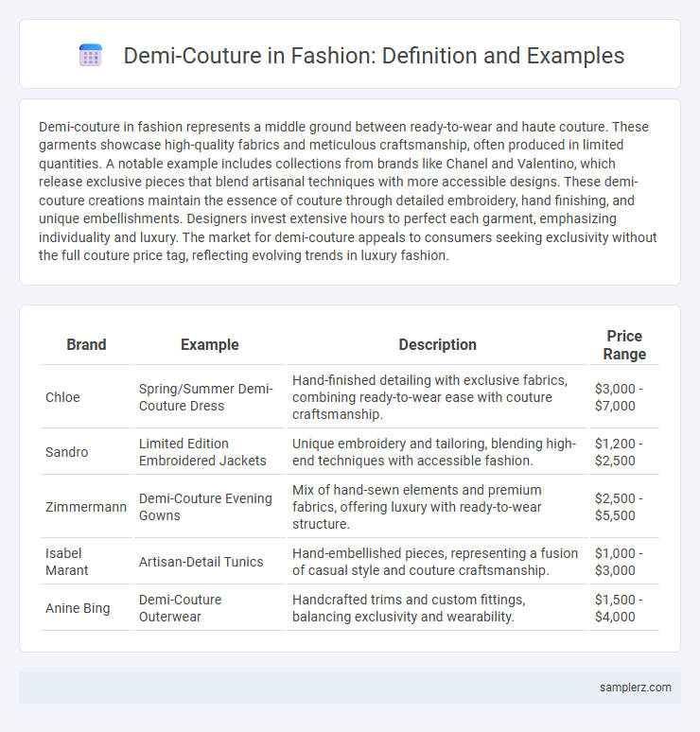Click the intro paragraph starting 'Demi-couture in fashion represents'
The image size is (700, 732).
[349, 191]
